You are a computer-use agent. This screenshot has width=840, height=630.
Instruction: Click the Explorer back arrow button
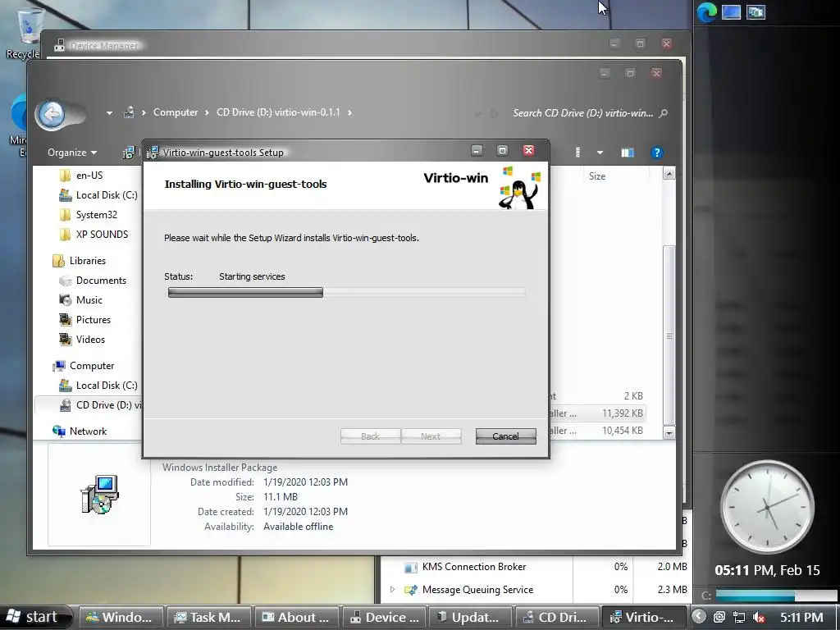[x=52, y=113]
